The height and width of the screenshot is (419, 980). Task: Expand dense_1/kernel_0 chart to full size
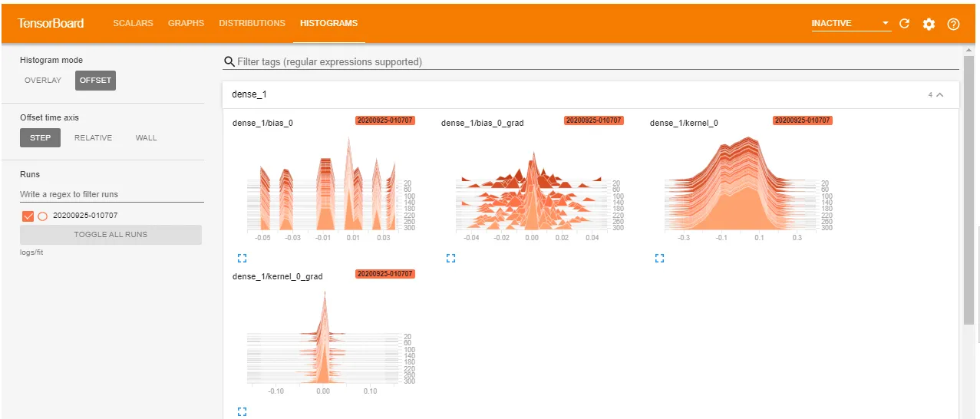[x=659, y=259]
